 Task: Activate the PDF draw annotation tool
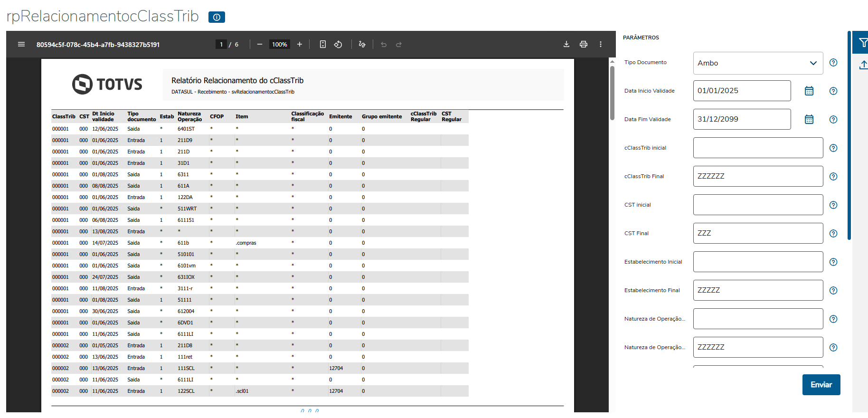tap(362, 44)
